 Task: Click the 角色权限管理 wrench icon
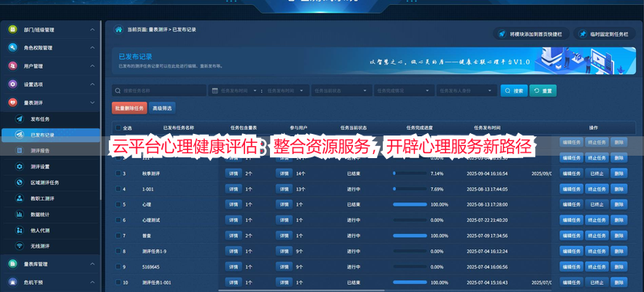pyautogui.click(x=13, y=48)
